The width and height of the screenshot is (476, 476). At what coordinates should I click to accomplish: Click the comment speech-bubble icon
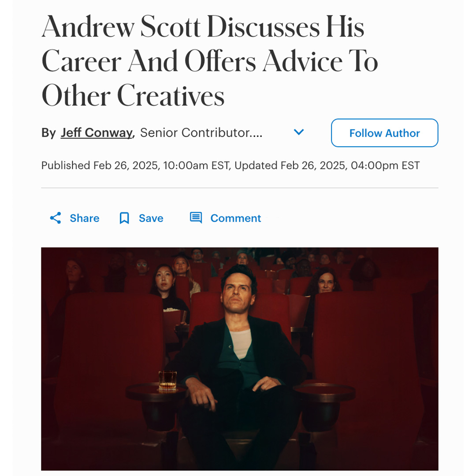[x=196, y=218]
